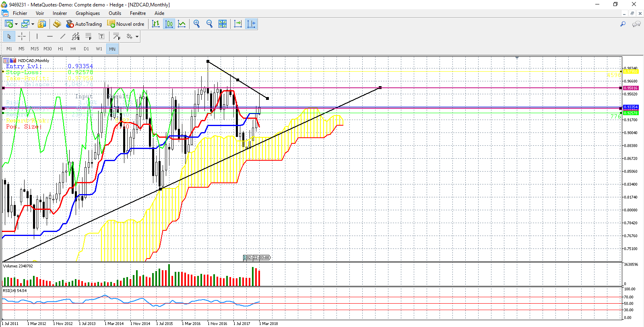Screen dimensions: 644x327
Task: Toggle chart shift from right border
Action: [x=251, y=24]
